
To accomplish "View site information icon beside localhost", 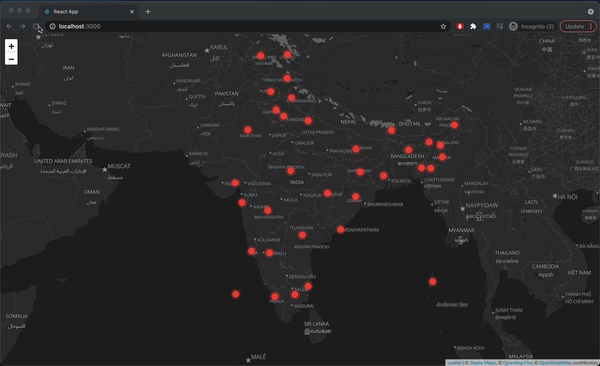I will click(52, 26).
